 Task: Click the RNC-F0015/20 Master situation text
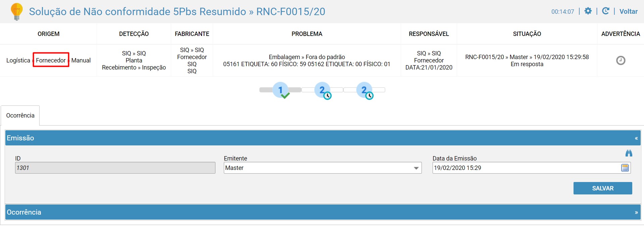(x=527, y=57)
